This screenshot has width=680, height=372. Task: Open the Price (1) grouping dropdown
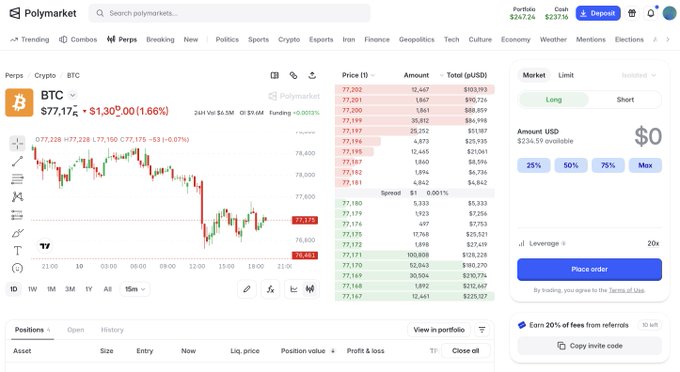click(358, 75)
